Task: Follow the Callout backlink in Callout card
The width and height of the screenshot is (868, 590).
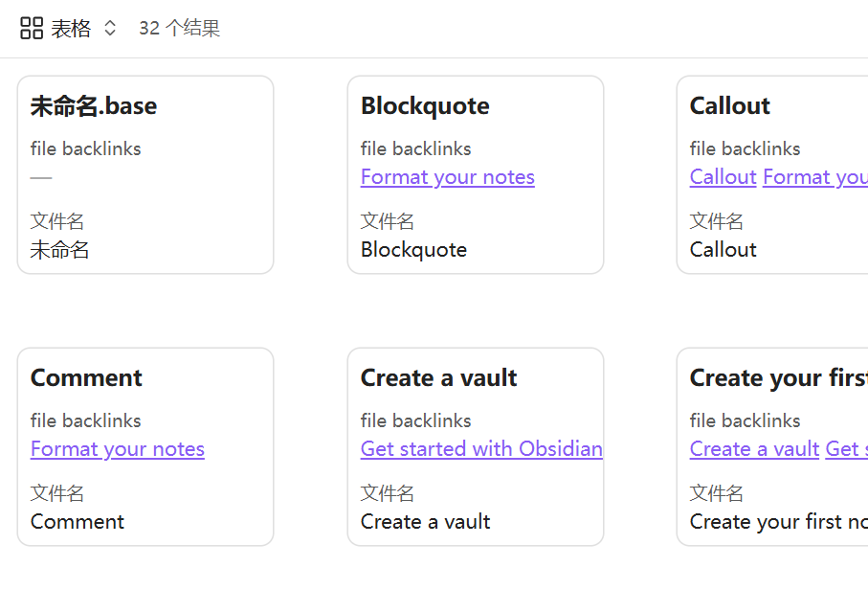Action: coord(723,177)
